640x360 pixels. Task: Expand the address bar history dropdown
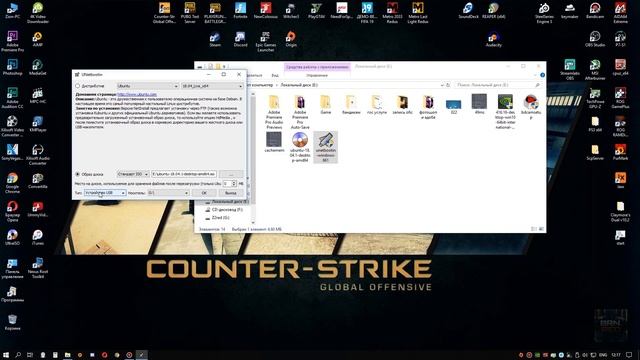point(442,85)
